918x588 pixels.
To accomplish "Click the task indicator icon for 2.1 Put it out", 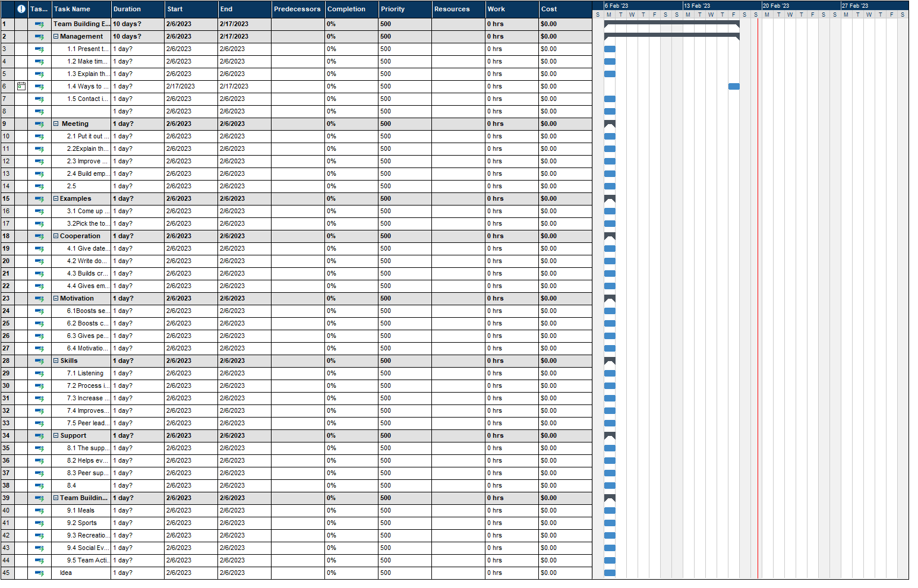I will pyautogui.click(x=39, y=136).
